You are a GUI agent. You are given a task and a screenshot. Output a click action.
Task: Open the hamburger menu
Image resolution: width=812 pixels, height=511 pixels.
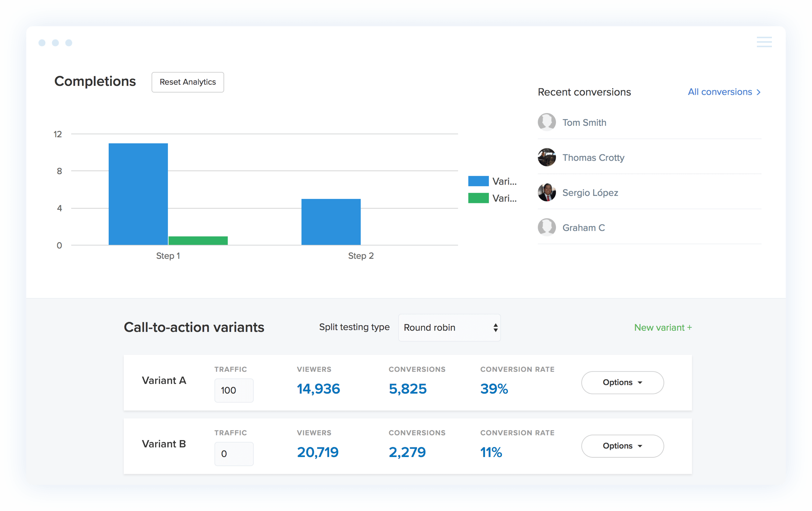tap(764, 42)
